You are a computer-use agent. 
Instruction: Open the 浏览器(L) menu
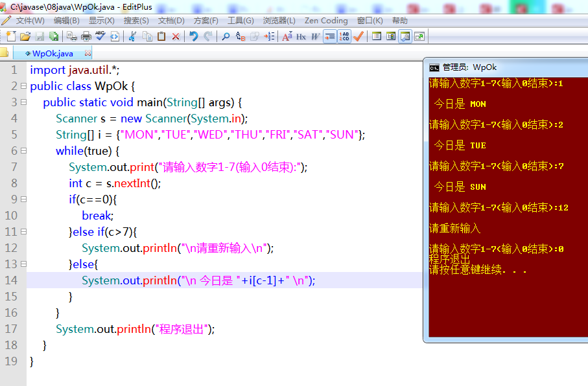279,21
